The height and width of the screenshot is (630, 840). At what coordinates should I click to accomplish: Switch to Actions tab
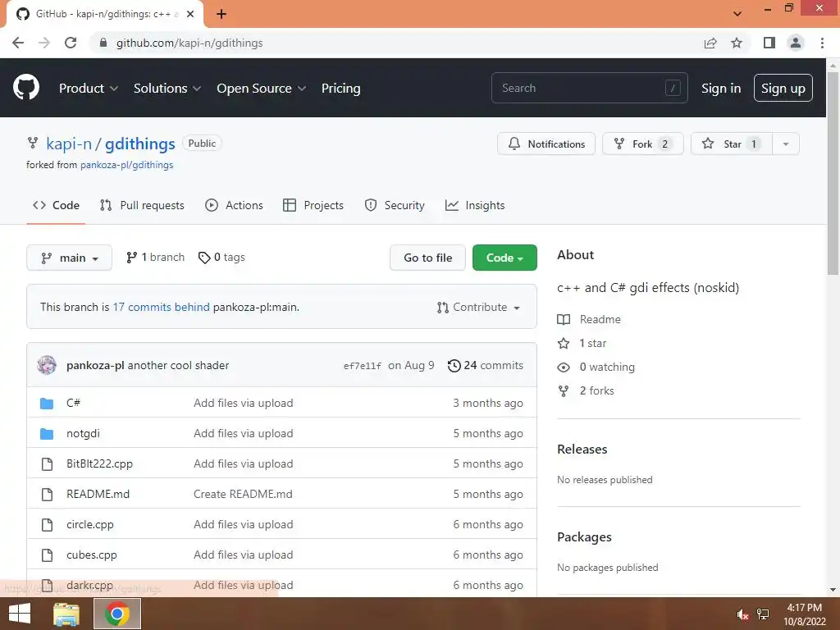pyautogui.click(x=234, y=205)
